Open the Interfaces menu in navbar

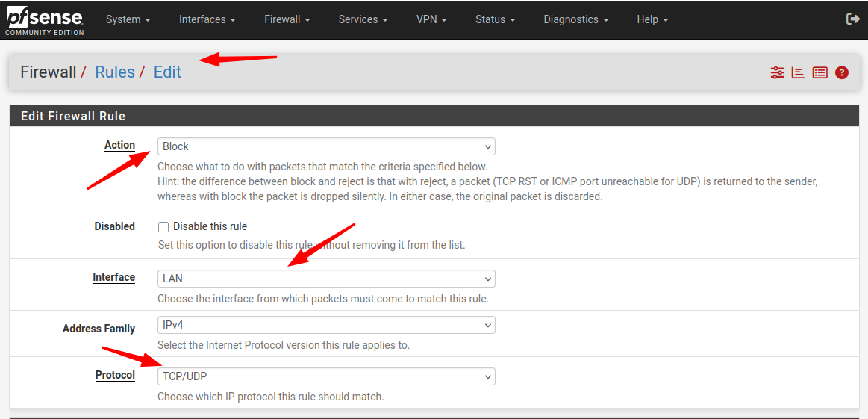(x=207, y=19)
